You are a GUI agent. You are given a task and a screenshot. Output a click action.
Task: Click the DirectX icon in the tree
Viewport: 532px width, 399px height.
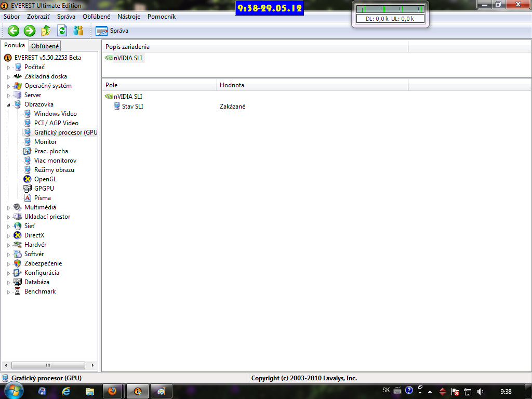point(18,235)
